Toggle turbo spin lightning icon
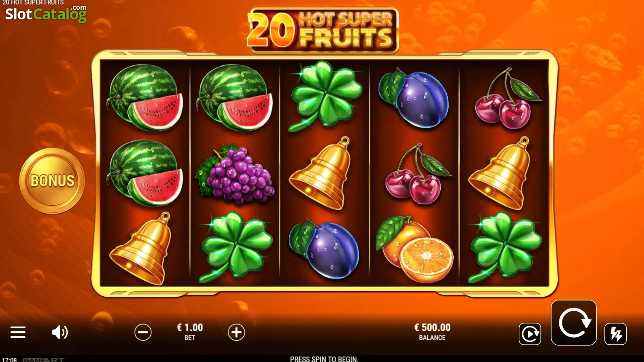644x362 pixels. coord(615,334)
